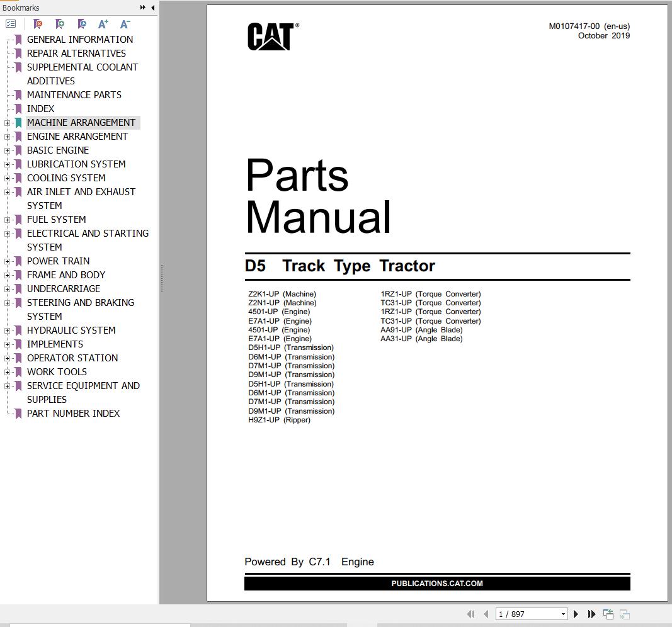This screenshot has width=672, height=627.
Task: Open the page number dropdown arrow
Action: [x=563, y=614]
